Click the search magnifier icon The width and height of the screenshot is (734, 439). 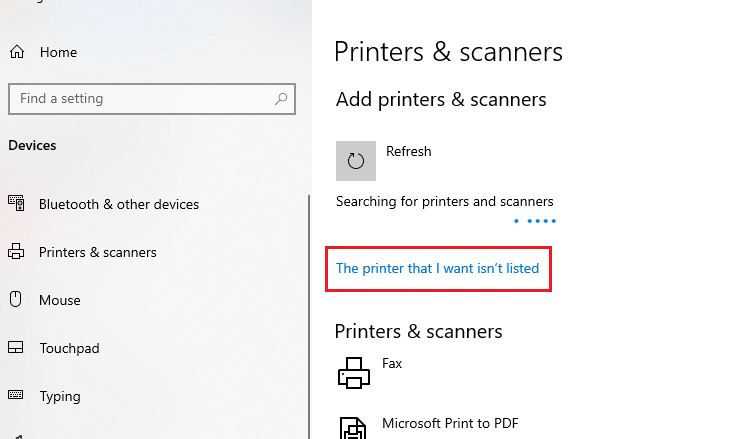282,99
